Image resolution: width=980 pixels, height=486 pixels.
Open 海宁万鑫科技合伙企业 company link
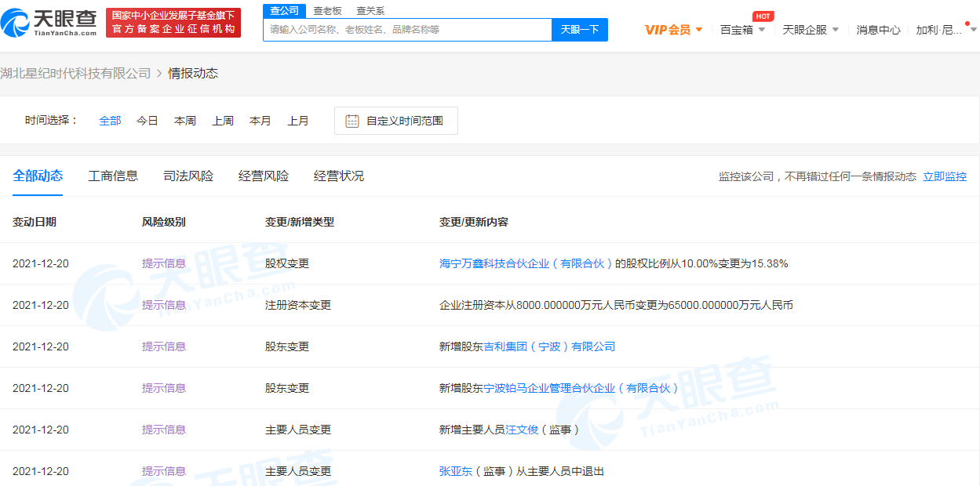click(526, 263)
